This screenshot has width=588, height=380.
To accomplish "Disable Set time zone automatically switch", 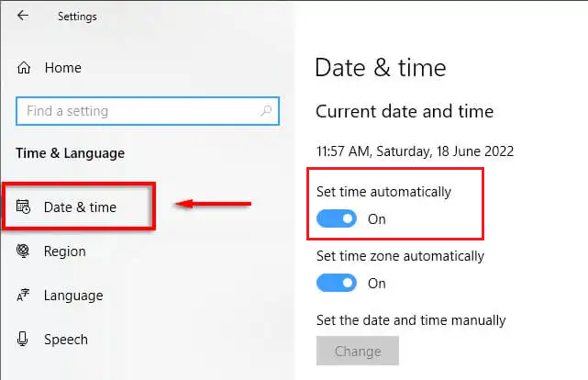I will 337,283.
